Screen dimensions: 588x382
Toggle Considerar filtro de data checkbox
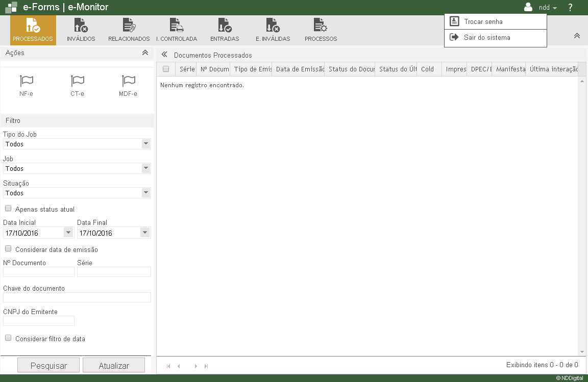(8, 338)
